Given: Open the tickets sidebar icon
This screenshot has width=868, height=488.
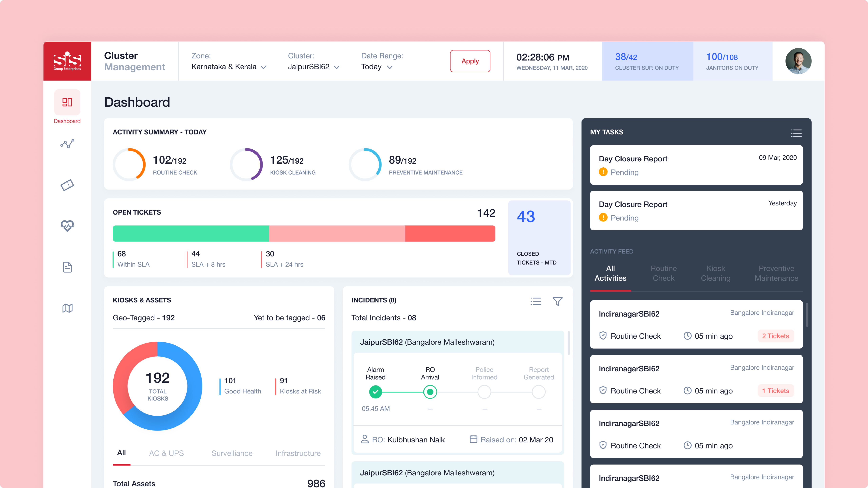Looking at the screenshot, I should pyautogui.click(x=67, y=185).
